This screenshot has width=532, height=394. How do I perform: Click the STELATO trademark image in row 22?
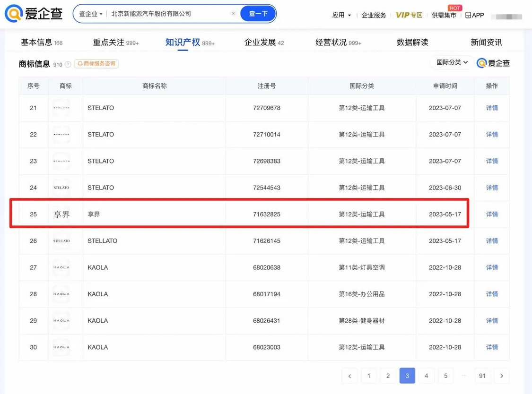click(x=61, y=134)
